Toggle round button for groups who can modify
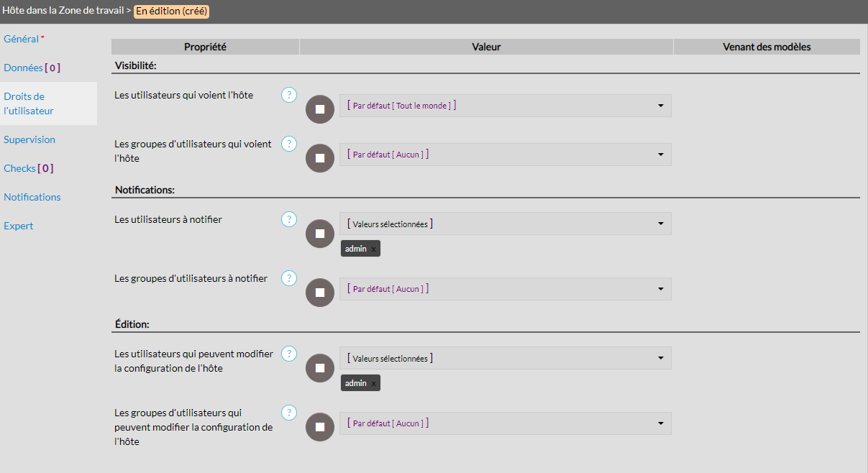This screenshot has width=868, height=473. [x=320, y=427]
